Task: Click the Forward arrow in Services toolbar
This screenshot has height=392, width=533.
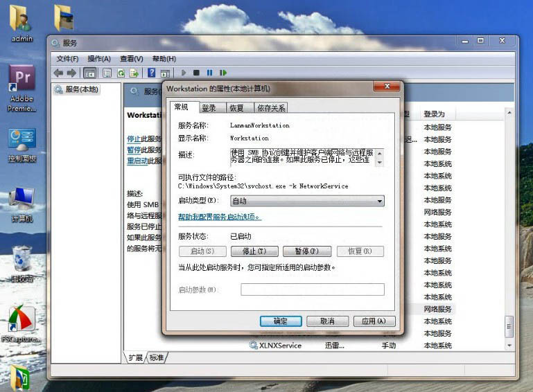Action: point(71,73)
